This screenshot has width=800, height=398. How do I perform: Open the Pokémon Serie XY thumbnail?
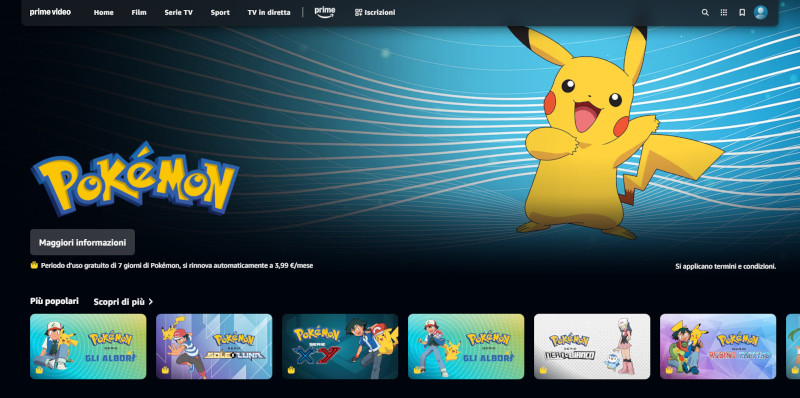click(x=340, y=346)
